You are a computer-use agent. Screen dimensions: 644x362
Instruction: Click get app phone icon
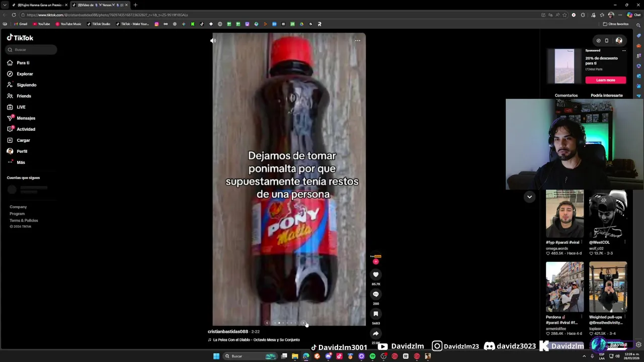(x=607, y=41)
